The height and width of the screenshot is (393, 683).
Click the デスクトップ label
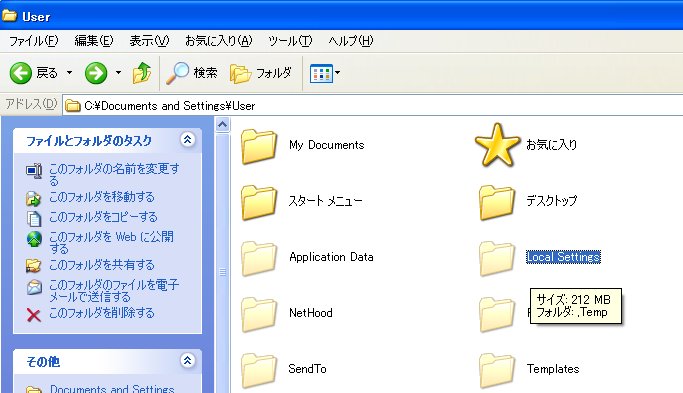point(552,201)
